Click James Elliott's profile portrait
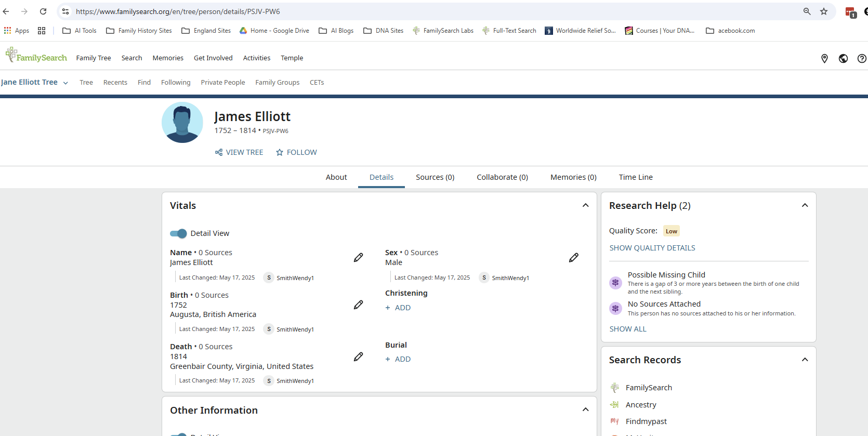This screenshot has height=436, width=868. pyautogui.click(x=182, y=123)
